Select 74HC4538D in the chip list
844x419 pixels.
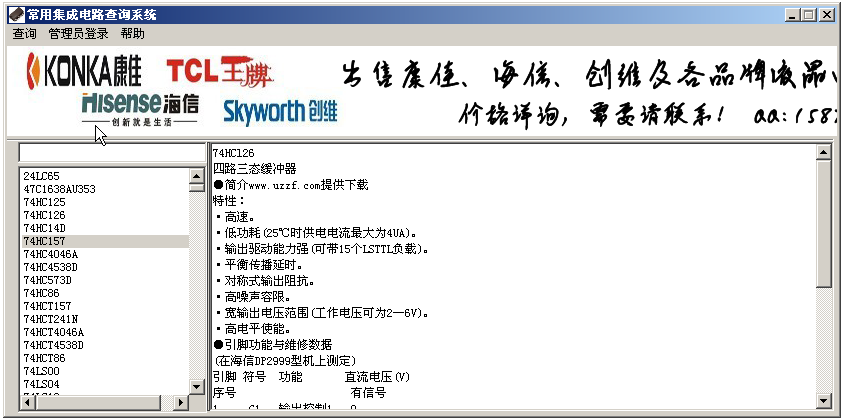pyautogui.click(x=106, y=267)
